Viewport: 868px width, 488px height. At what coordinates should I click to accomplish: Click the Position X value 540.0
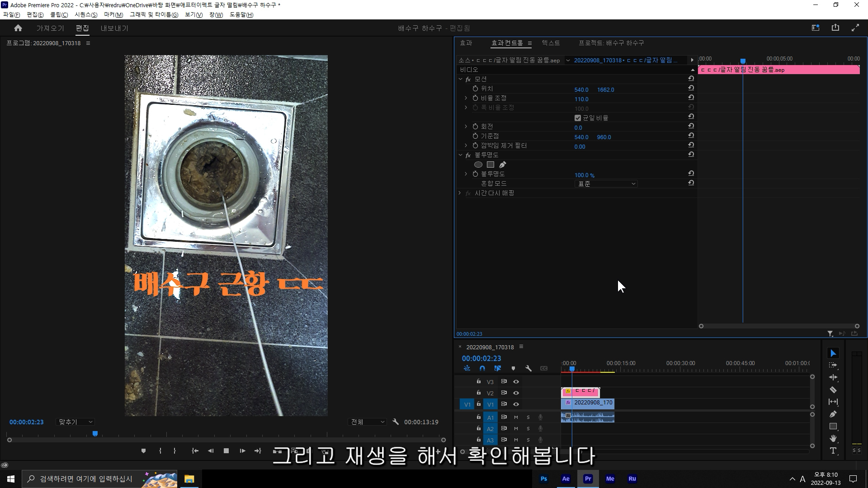(x=581, y=89)
